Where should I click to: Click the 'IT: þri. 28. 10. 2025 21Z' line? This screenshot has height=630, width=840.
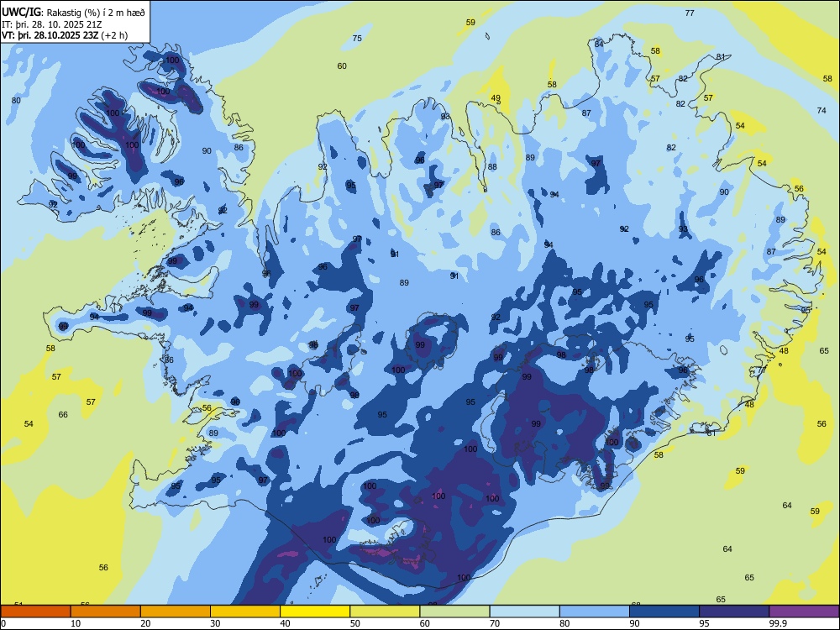point(52,24)
